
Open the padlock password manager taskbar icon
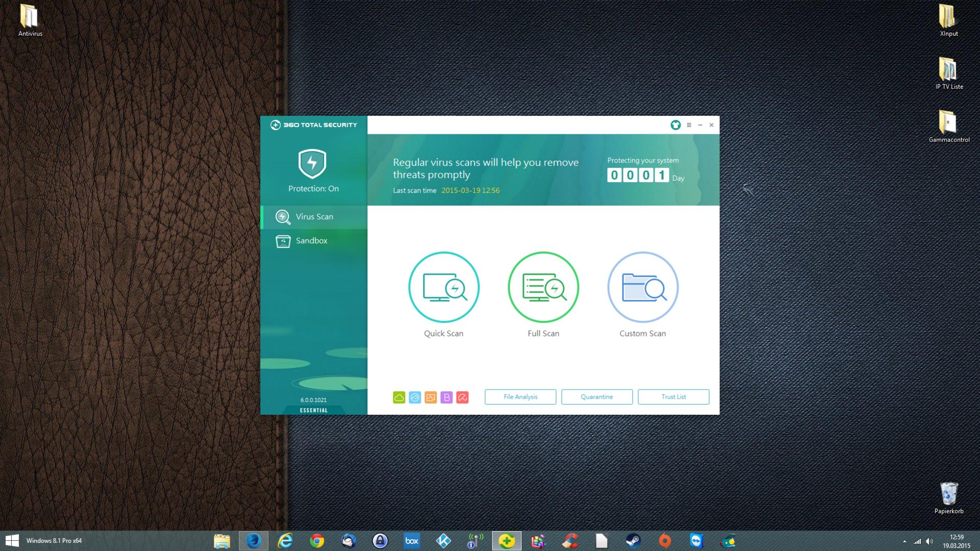point(380,541)
